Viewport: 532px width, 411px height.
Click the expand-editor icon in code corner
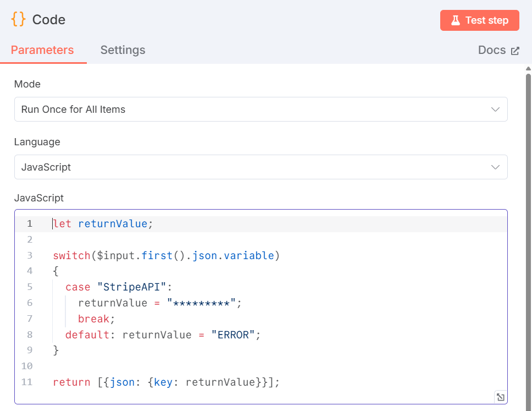[500, 397]
